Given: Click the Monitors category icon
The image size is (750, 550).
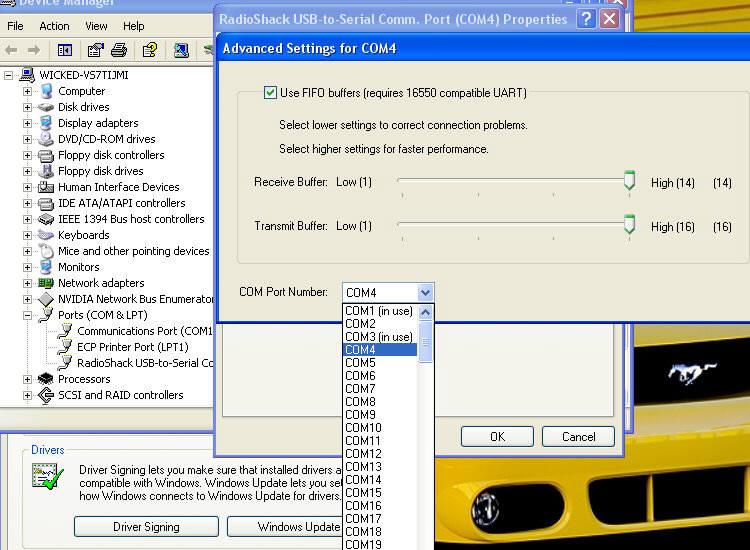Looking at the screenshot, I should 46,267.
